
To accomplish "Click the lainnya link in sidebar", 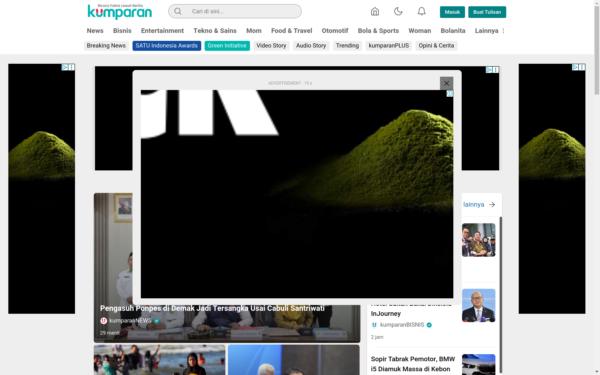I will 474,205.
